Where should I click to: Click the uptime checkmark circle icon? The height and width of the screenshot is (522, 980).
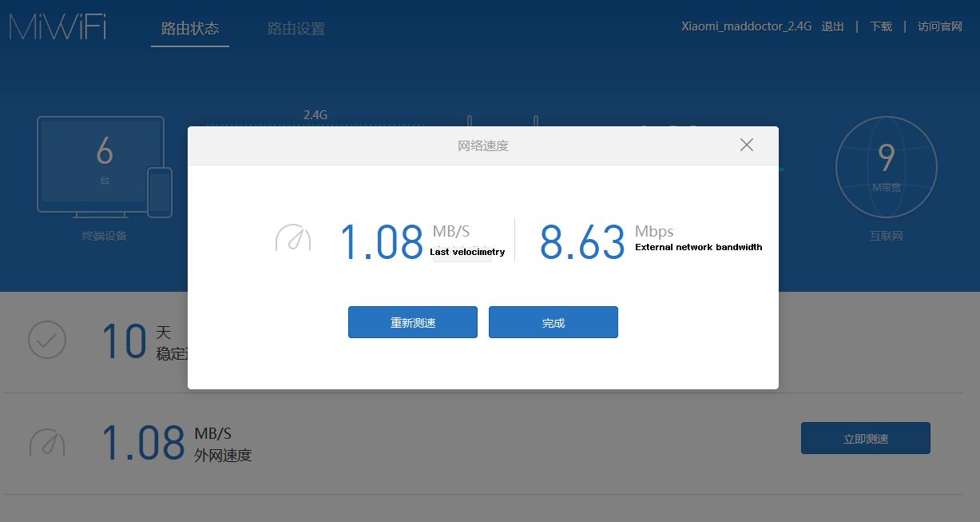click(47, 340)
